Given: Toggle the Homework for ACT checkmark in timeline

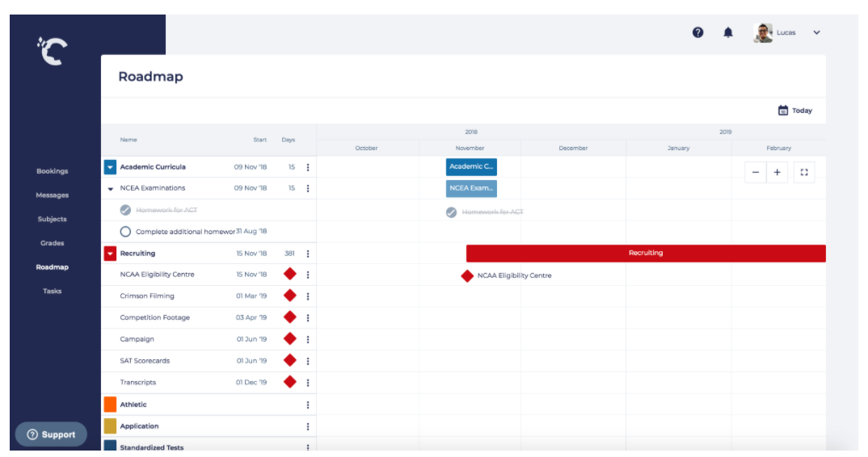Looking at the screenshot, I should [x=452, y=212].
